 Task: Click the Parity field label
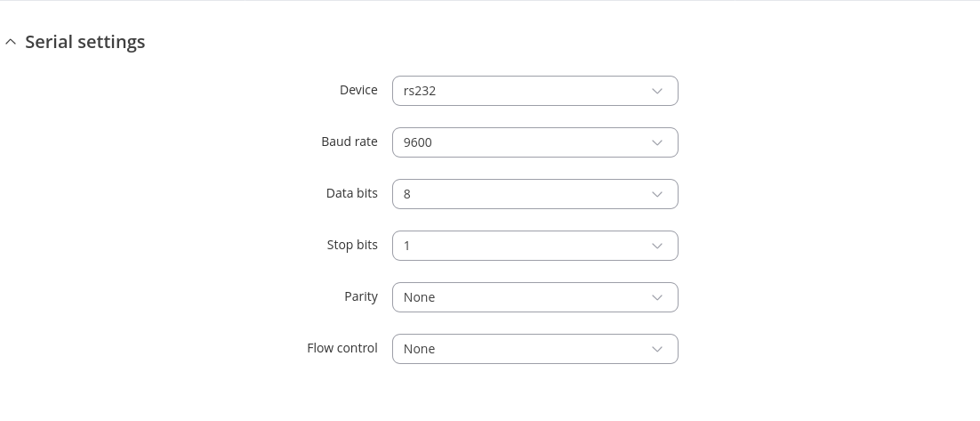(x=361, y=296)
